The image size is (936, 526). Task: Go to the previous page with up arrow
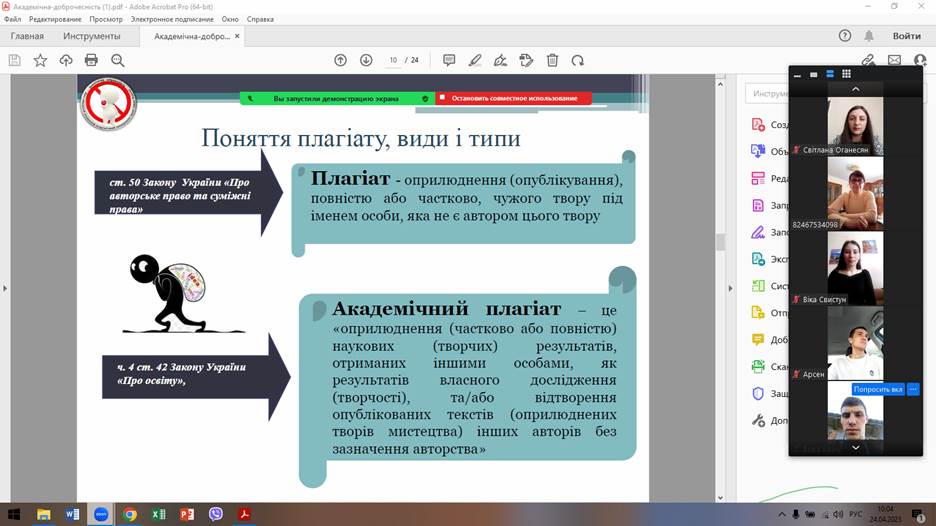click(x=340, y=60)
